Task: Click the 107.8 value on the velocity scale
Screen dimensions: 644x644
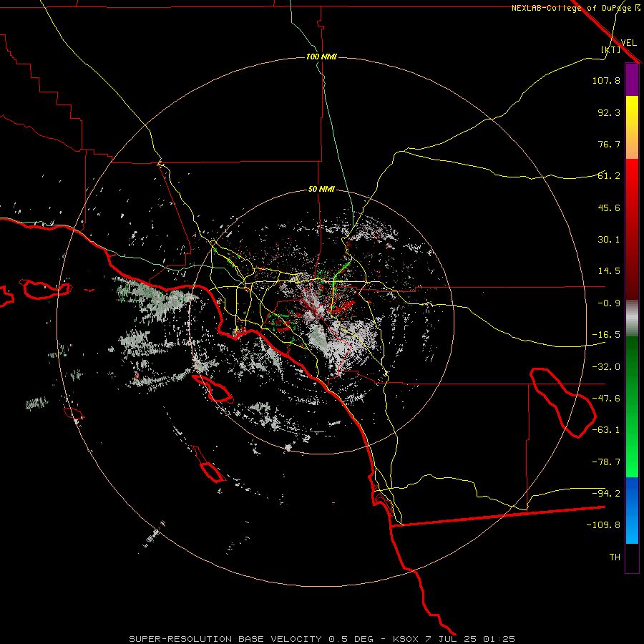Action: 606,80
